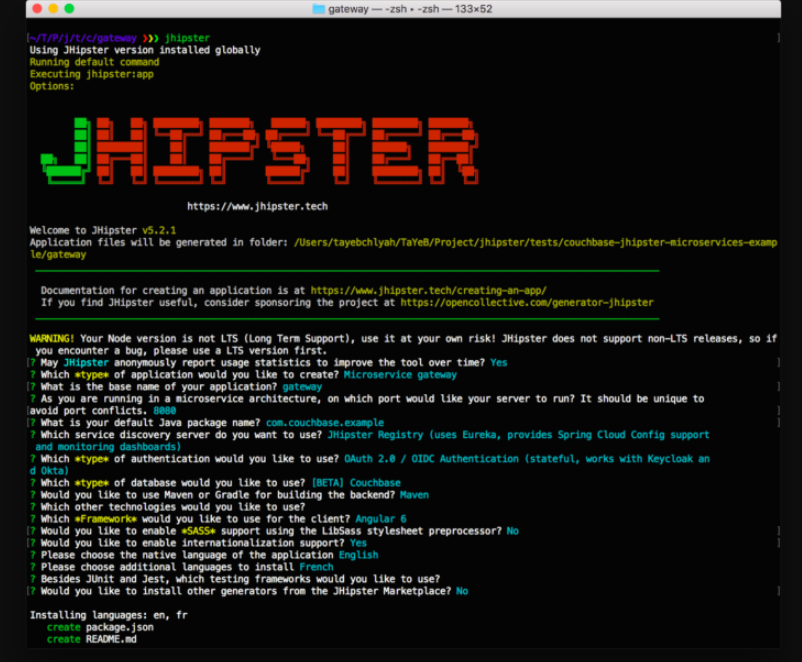Click the yellow minimize window button
This screenshot has height=662, width=802.
click(x=53, y=9)
